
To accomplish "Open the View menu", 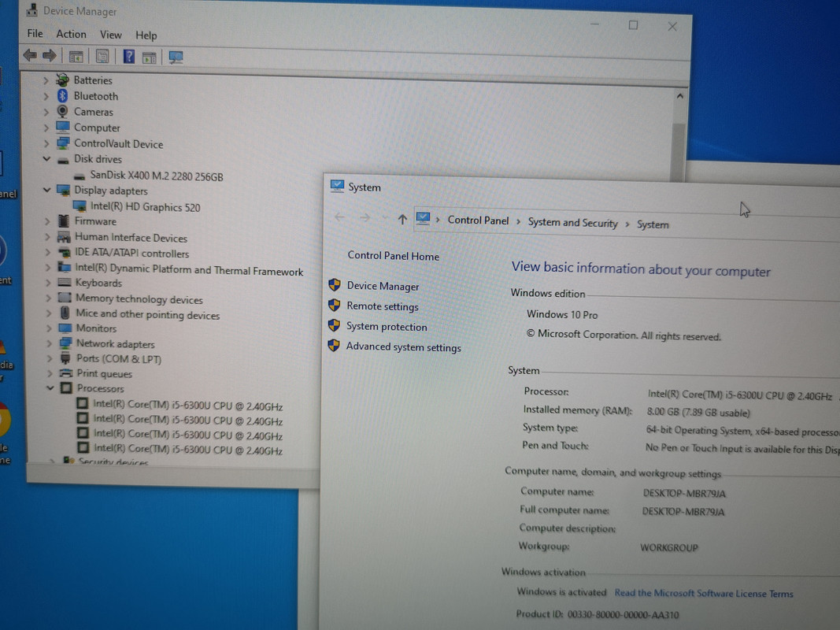I will [x=111, y=35].
